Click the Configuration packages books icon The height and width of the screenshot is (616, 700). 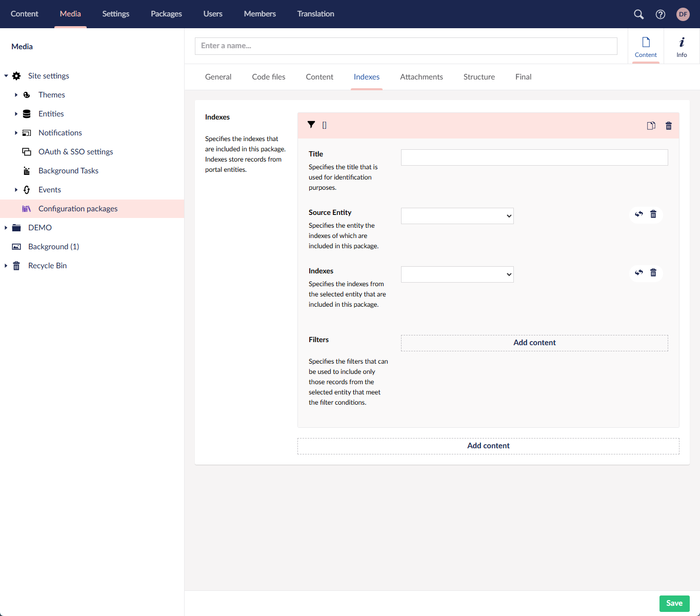point(27,209)
